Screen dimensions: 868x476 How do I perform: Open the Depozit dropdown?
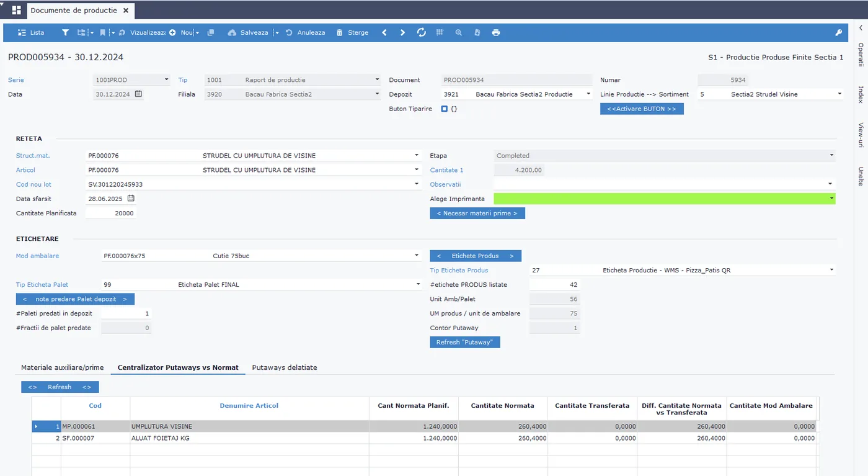588,94
